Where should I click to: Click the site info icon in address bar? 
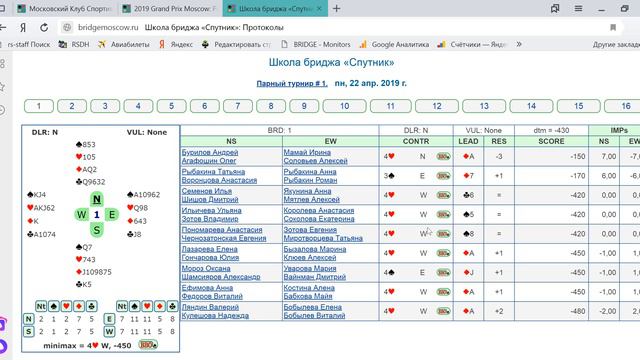pos(67,27)
